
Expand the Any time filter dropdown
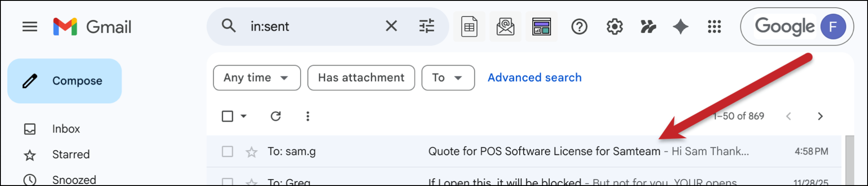257,78
